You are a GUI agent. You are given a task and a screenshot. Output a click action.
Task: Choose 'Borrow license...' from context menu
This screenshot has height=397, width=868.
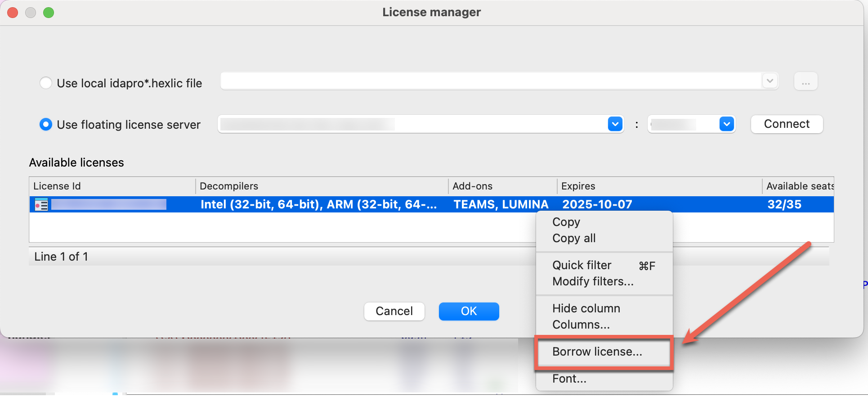click(597, 352)
